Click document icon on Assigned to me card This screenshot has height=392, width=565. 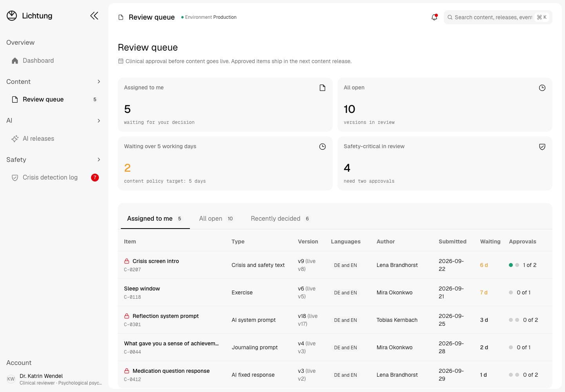[x=323, y=88]
